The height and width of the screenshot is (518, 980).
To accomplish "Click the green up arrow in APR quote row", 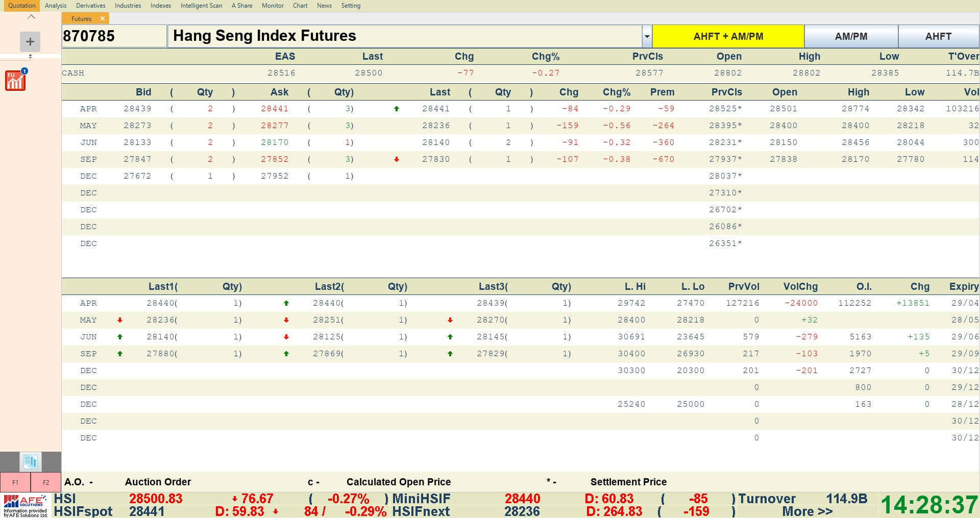I will 397,109.
